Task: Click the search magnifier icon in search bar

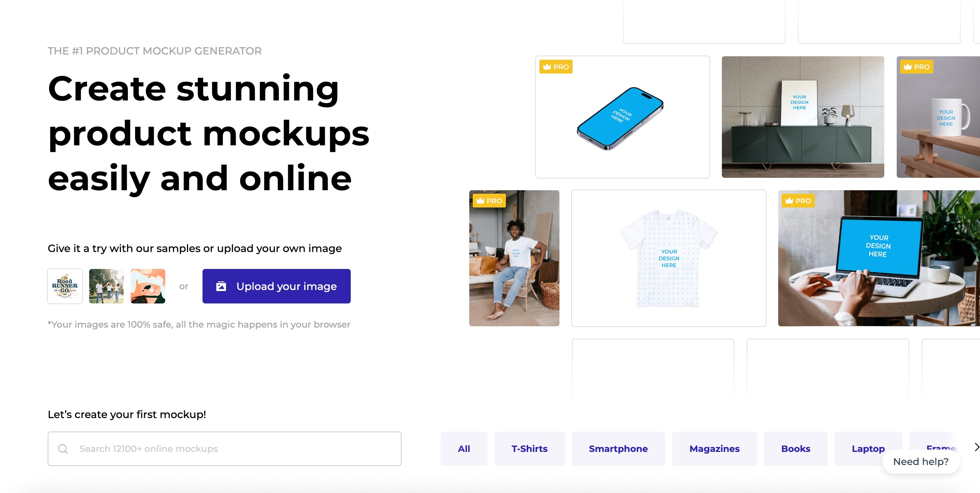Action: pos(63,448)
